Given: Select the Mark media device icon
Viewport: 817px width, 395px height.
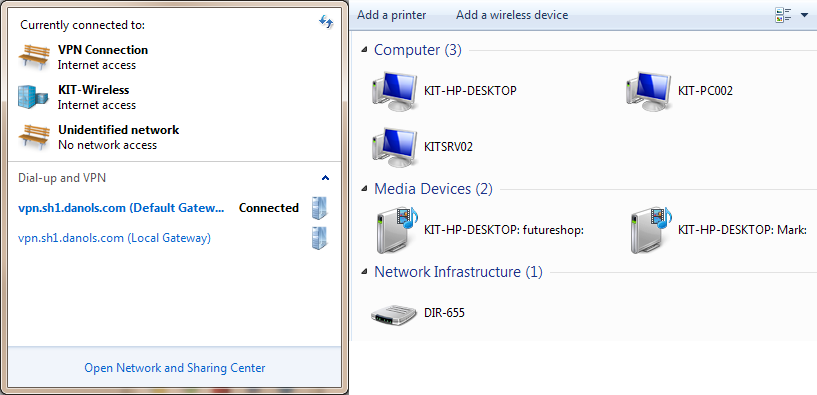Looking at the screenshot, I should pyautogui.click(x=651, y=230).
